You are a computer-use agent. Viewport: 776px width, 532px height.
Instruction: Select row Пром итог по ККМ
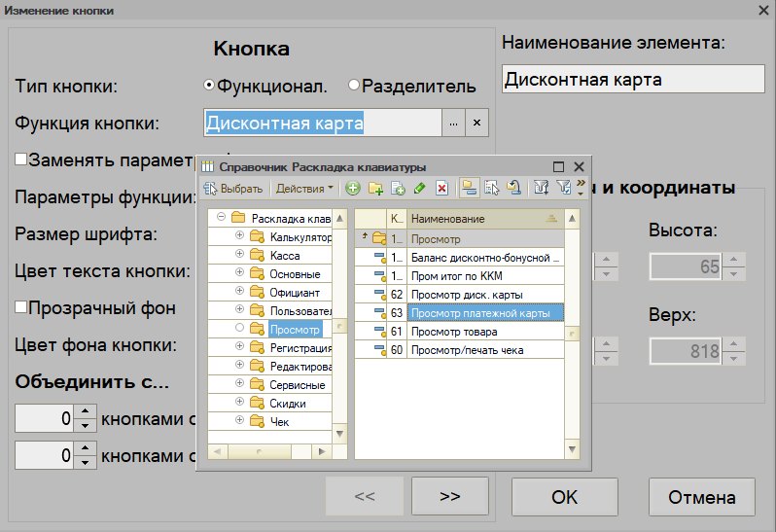[x=459, y=276]
